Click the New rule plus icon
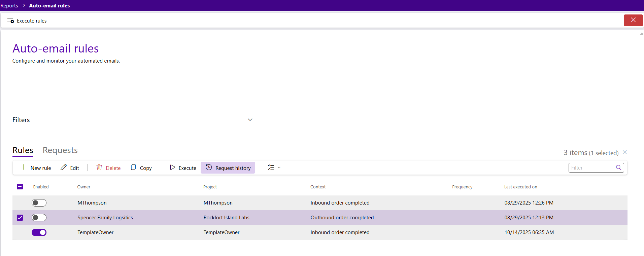 pos(24,168)
